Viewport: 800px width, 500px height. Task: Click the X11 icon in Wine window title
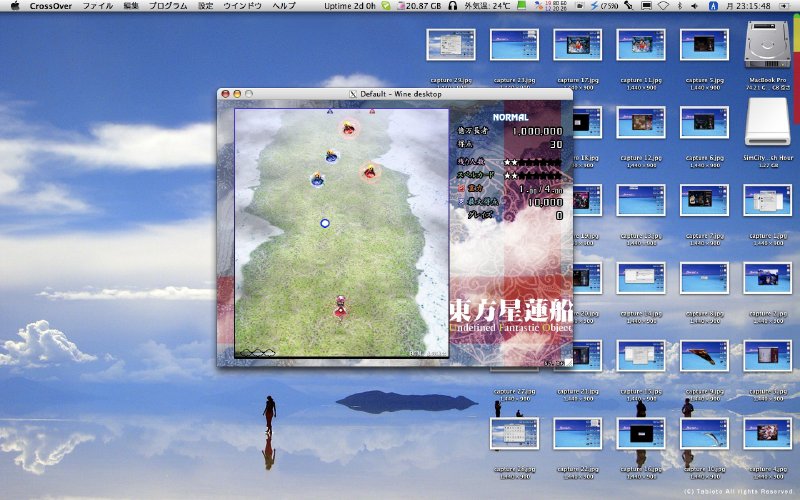click(x=353, y=94)
